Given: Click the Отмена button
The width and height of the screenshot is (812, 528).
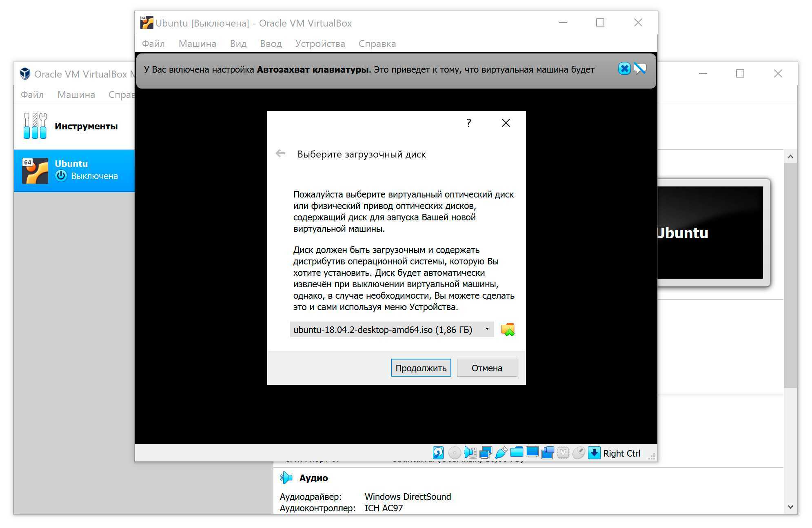Looking at the screenshot, I should (487, 368).
